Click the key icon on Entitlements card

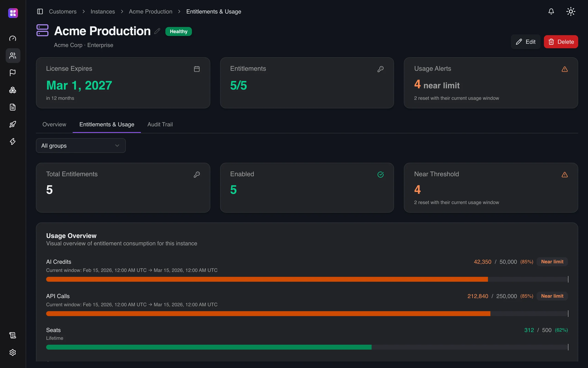[381, 69]
